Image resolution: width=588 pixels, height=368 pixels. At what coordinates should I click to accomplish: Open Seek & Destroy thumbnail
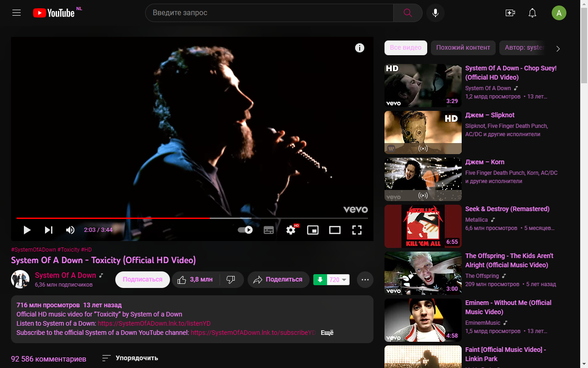(x=423, y=226)
